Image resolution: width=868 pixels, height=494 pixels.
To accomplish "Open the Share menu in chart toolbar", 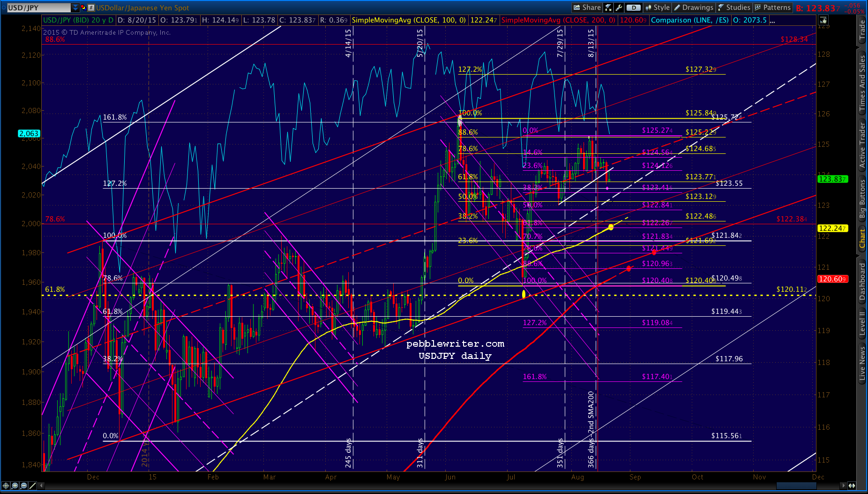I will [587, 8].
